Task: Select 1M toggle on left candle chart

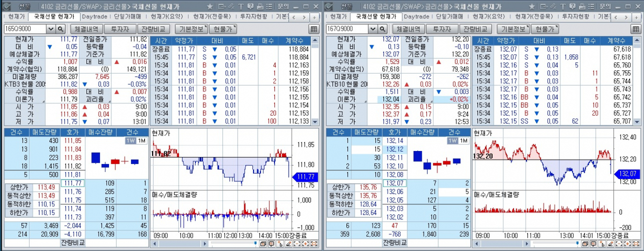Action: coord(141,140)
